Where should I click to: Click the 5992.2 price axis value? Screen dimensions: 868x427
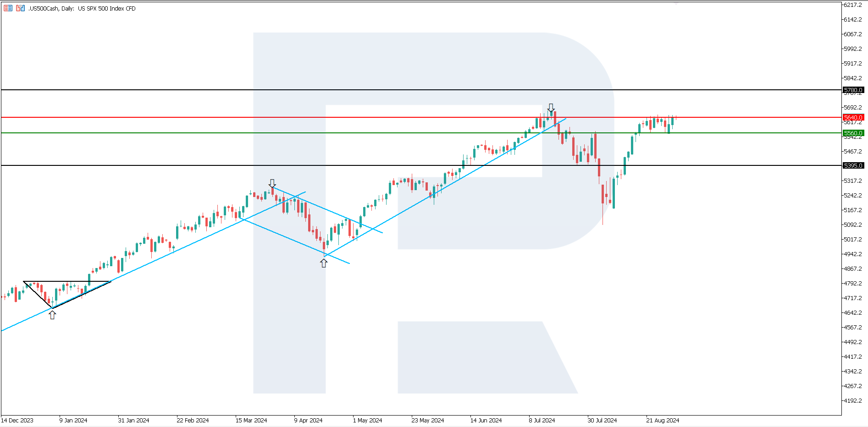point(853,49)
